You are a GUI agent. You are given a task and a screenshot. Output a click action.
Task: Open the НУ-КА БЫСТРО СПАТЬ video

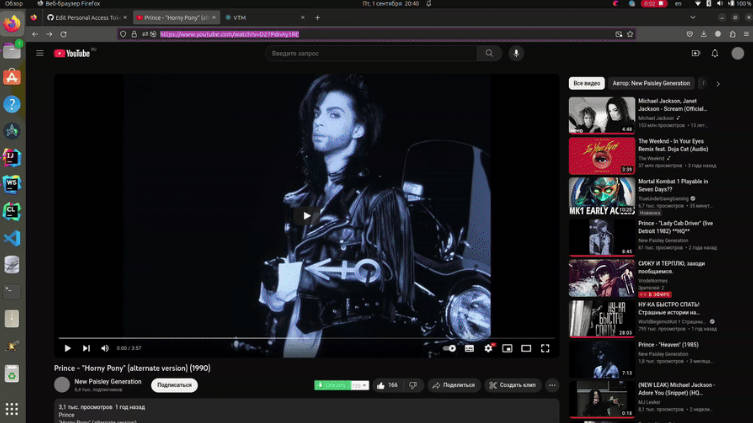[x=602, y=318]
